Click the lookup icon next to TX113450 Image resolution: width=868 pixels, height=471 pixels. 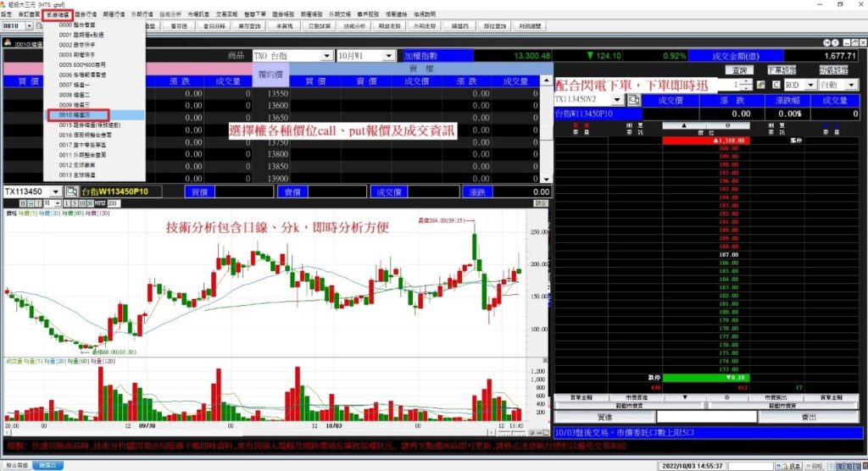71,191
